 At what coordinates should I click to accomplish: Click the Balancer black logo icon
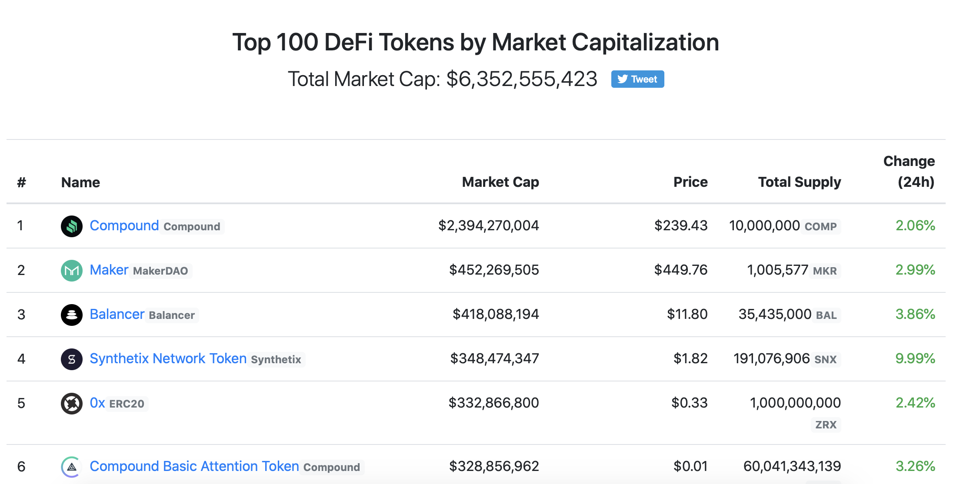[x=72, y=315]
